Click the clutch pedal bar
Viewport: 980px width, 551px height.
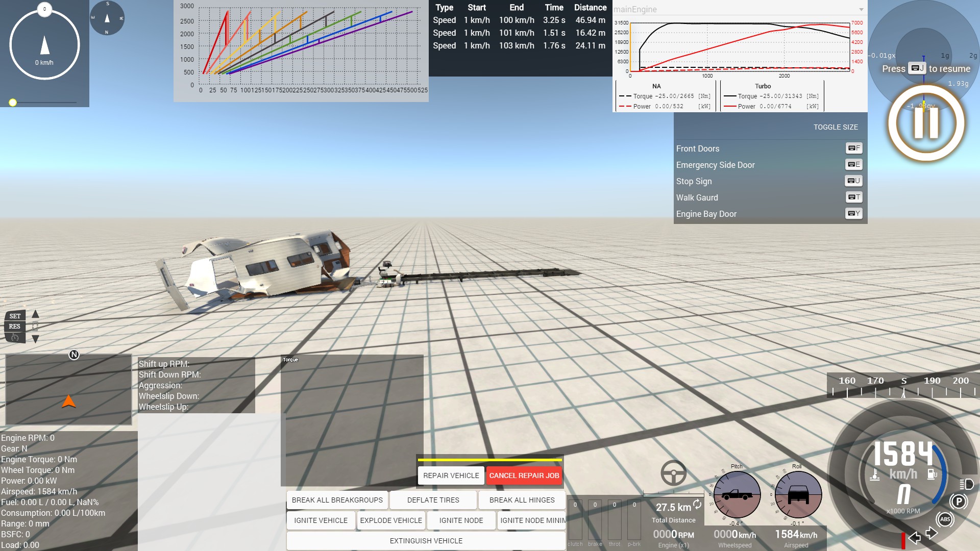[x=575, y=519]
